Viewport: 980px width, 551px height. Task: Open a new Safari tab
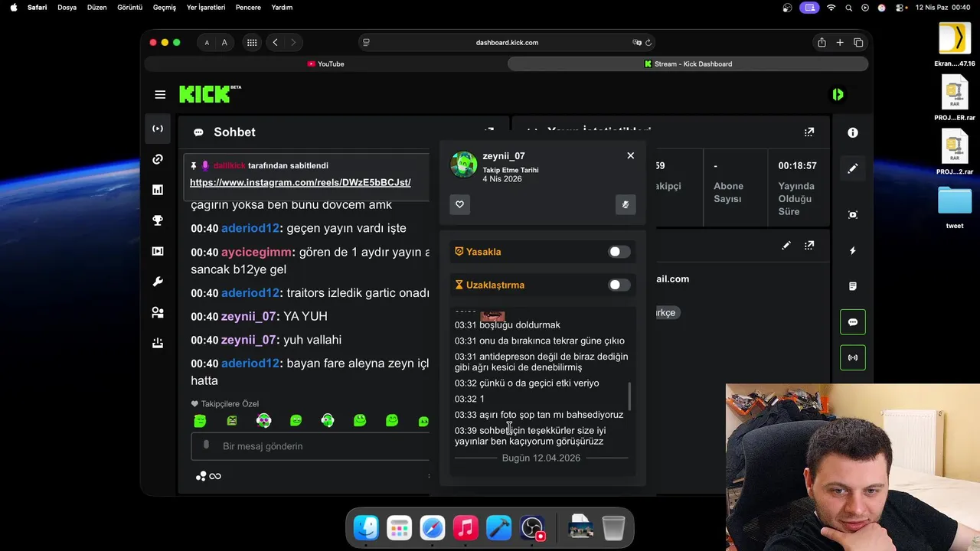(840, 43)
